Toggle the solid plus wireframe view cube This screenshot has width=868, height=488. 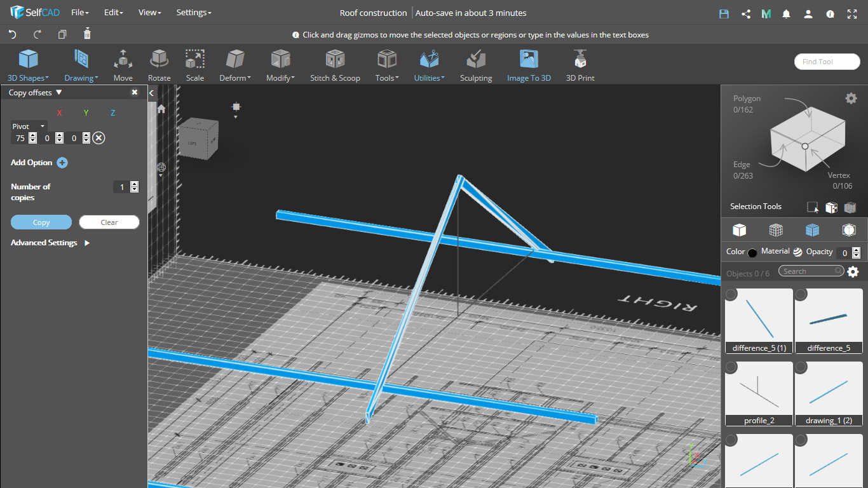coord(812,229)
